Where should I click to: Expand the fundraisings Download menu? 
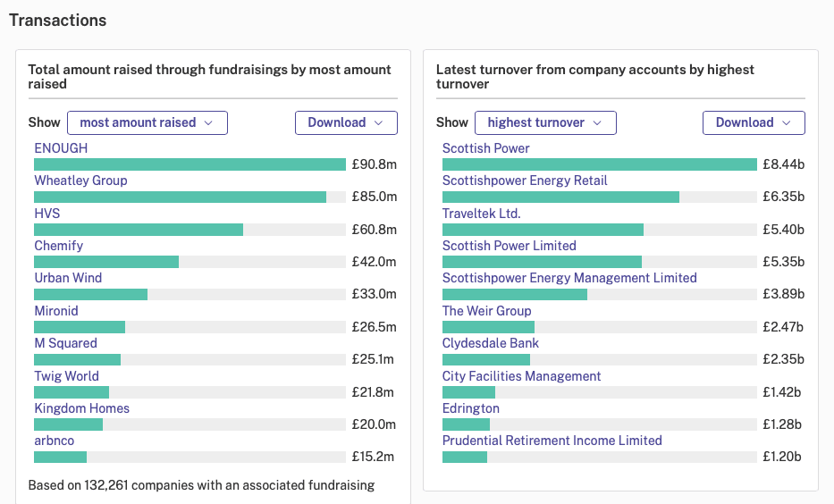click(346, 122)
